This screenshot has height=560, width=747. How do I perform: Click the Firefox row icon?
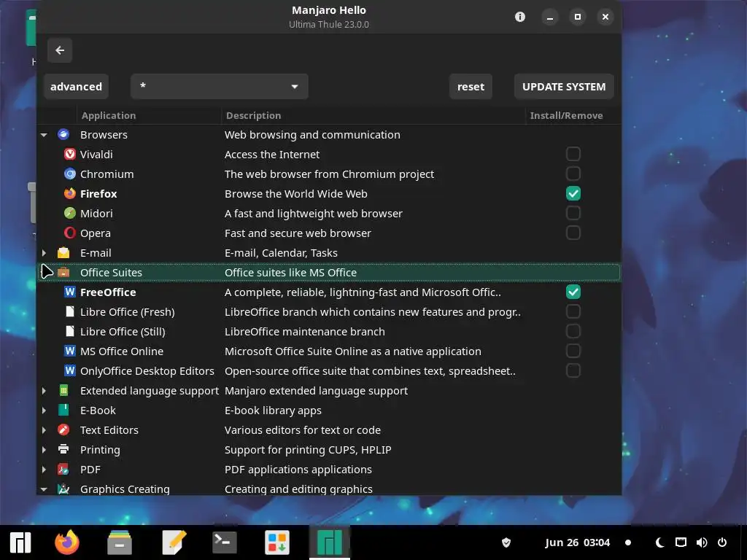point(70,194)
